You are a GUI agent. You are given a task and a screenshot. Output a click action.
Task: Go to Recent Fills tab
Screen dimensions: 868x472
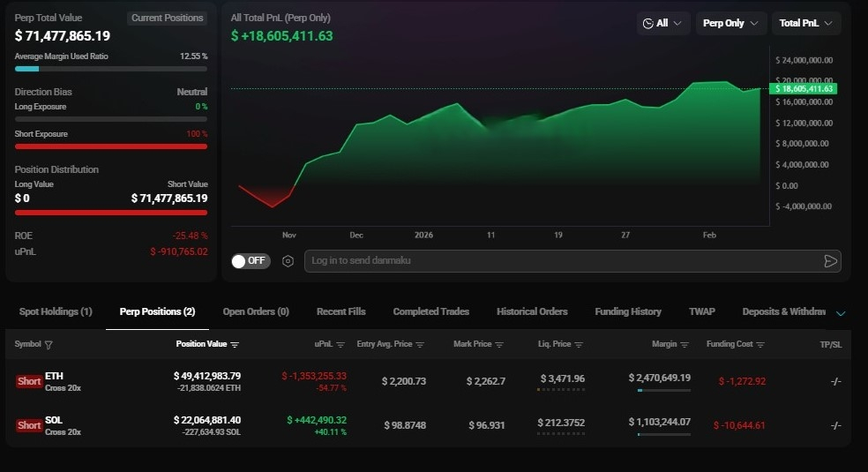point(341,311)
